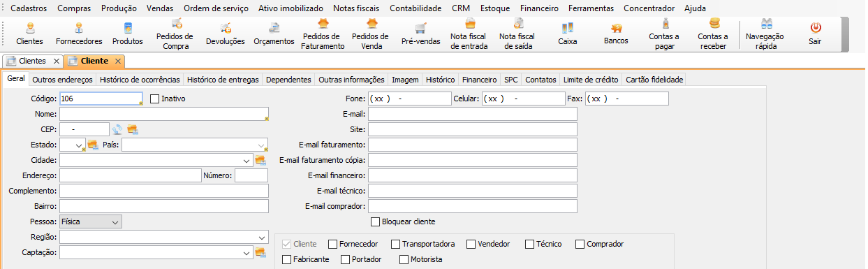Viewport: 868px width, 269px height.
Task: Click the Produtos toolbar icon
Action: coord(128,34)
